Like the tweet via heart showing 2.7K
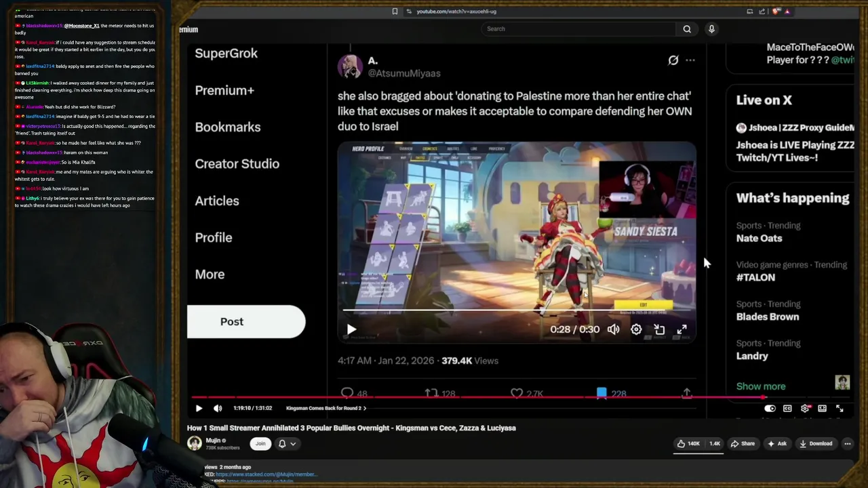868x488 pixels. pos(517,393)
